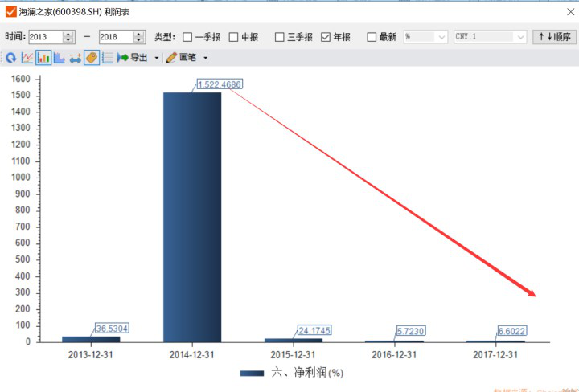Uncheck the 年报 checkbox
This screenshot has width=579, height=392.
click(x=326, y=37)
